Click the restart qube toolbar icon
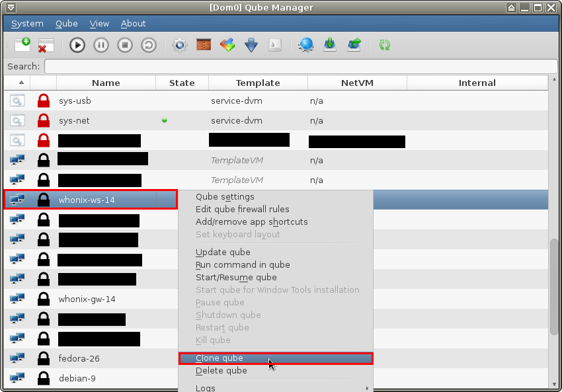Screen dimensions: 562x392 click(x=149, y=45)
